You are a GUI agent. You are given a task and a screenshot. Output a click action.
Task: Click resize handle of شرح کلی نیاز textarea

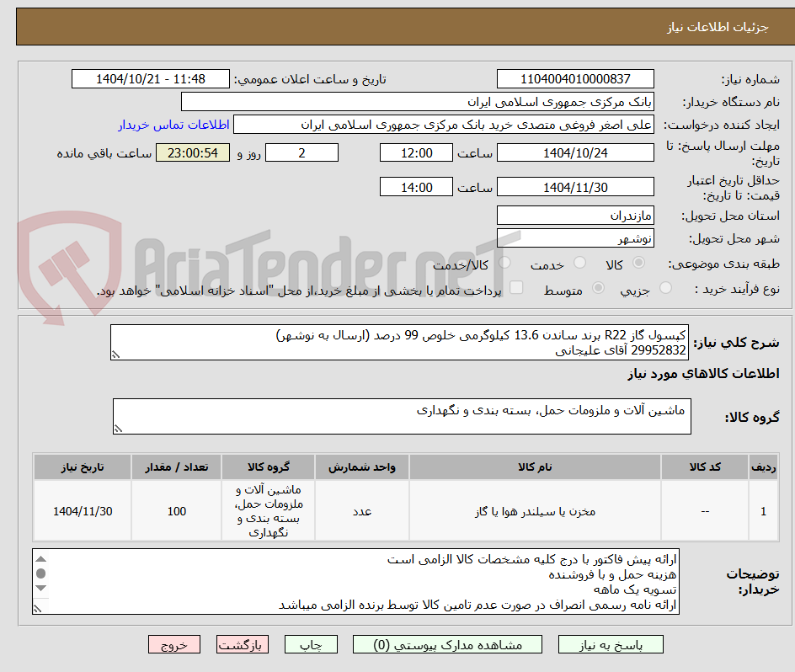point(115,355)
